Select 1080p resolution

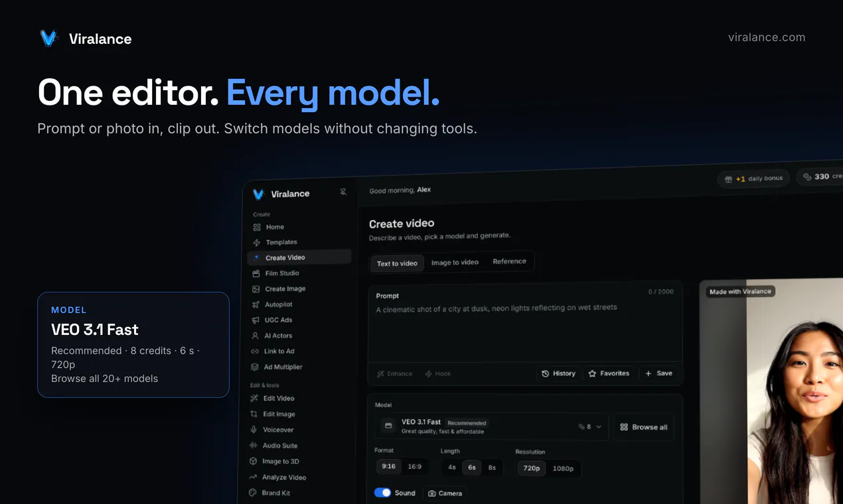point(563,468)
